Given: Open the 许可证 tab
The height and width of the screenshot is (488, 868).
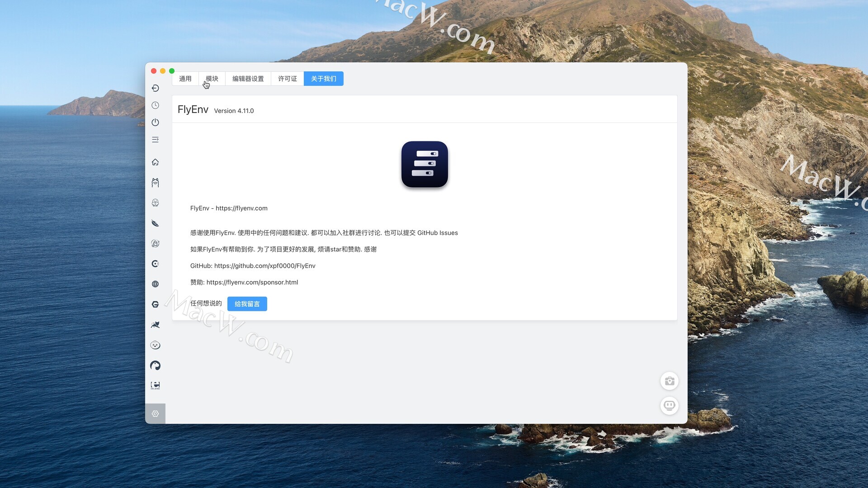Looking at the screenshot, I should tap(288, 79).
